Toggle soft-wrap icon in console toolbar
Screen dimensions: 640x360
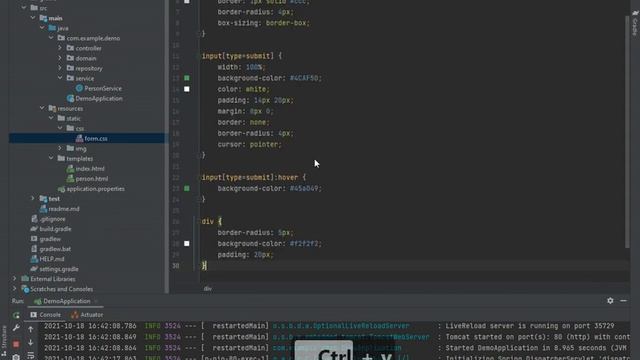(x=31, y=356)
